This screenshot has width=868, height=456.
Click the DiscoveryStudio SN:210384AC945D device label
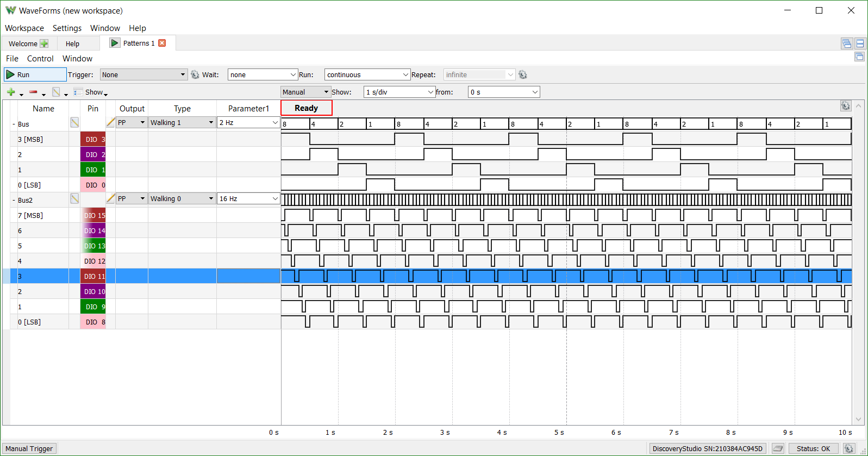[707, 449]
